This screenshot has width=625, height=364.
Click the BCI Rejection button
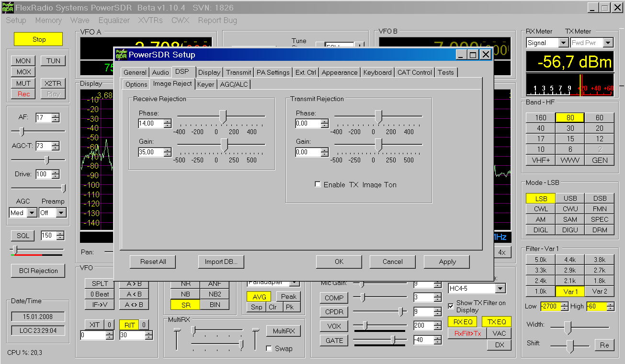click(38, 271)
